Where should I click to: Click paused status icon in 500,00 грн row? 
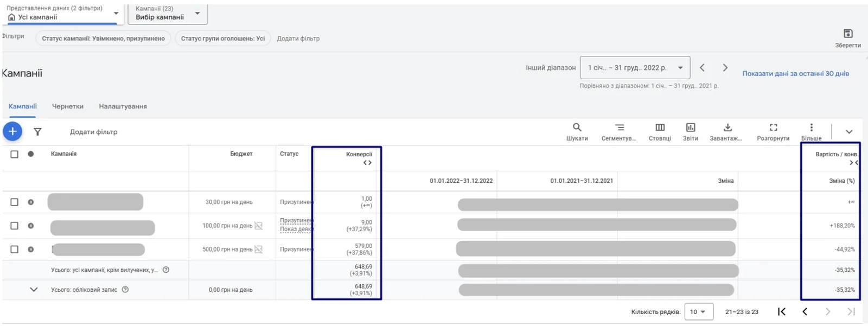(x=31, y=250)
